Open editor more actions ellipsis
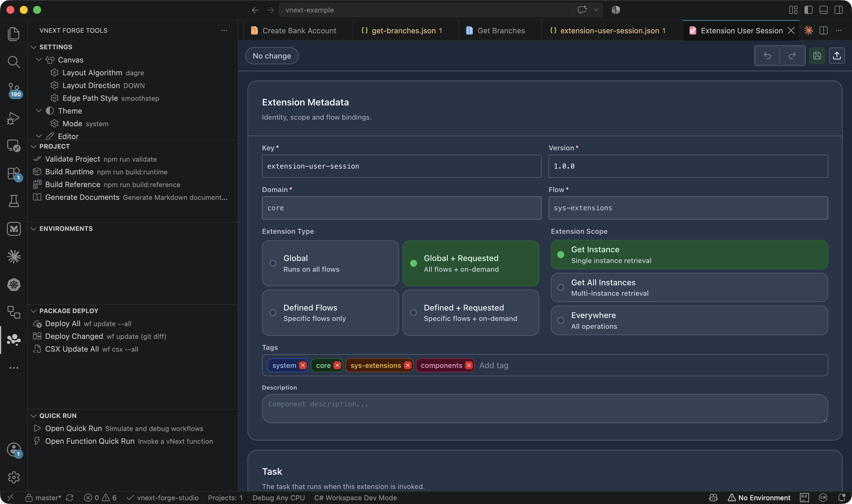The height and width of the screenshot is (504, 852). click(839, 31)
